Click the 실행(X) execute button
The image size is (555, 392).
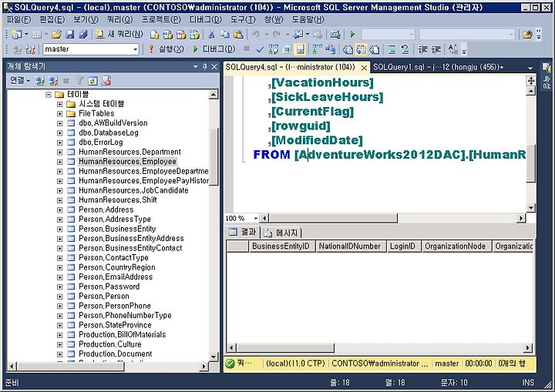pyautogui.click(x=166, y=49)
